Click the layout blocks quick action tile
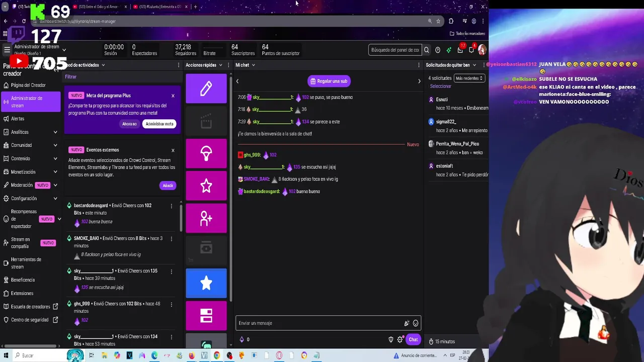This screenshot has width=644, height=362. pos(206,316)
